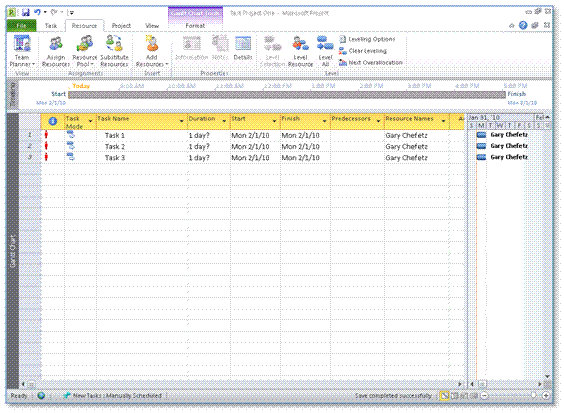Click the overallocation indicator for Task 2
Image resolution: width=564 pixels, height=414 pixels.
point(46,146)
